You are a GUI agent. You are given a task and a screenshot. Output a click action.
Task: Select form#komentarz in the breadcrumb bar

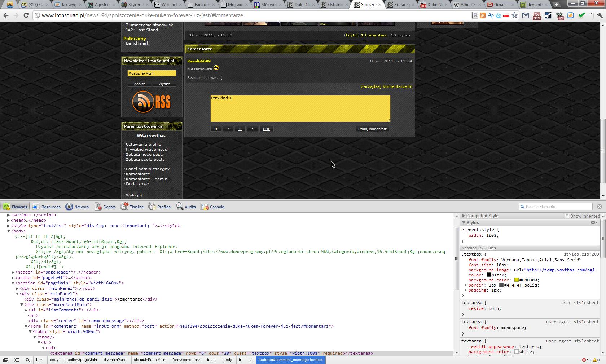tap(186, 360)
